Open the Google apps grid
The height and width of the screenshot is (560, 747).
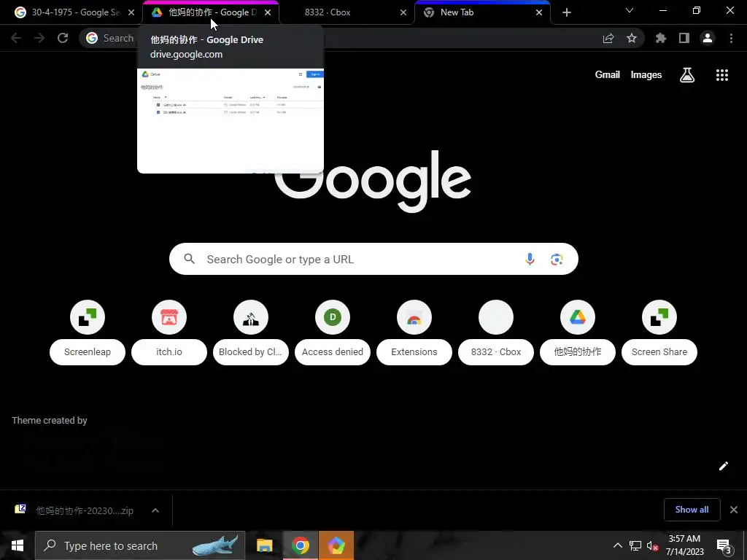722,75
